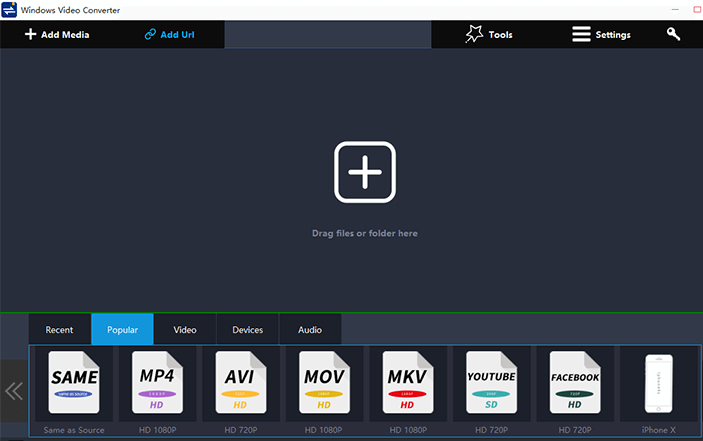This screenshot has height=441, width=703.
Task: Click the key icon for registration
Action: coord(674,34)
